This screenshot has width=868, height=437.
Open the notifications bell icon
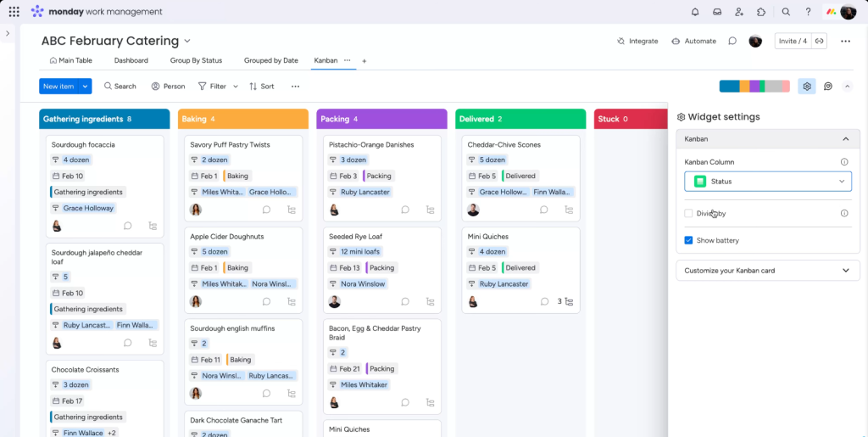[695, 12]
